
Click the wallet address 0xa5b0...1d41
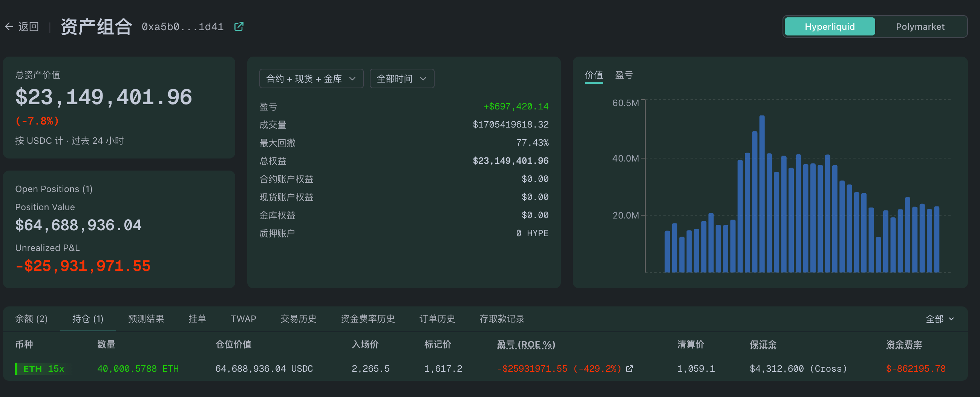coord(182,27)
